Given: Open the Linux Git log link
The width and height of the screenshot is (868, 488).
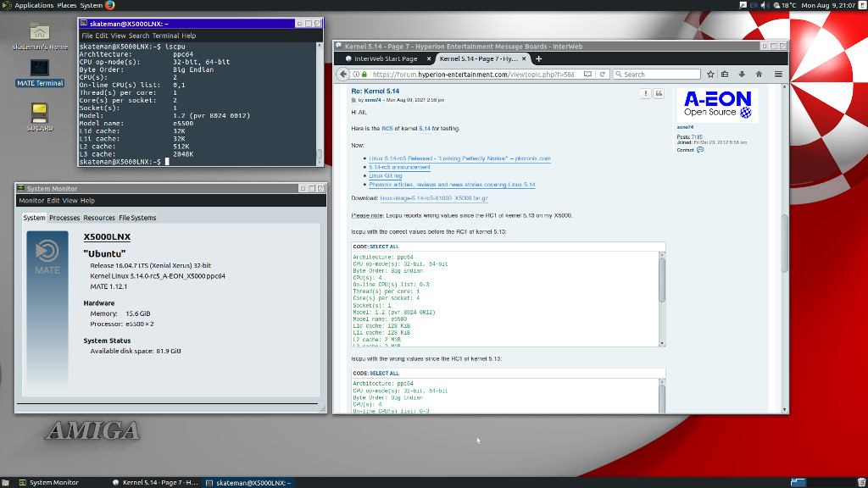Looking at the screenshot, I should 386,176.
